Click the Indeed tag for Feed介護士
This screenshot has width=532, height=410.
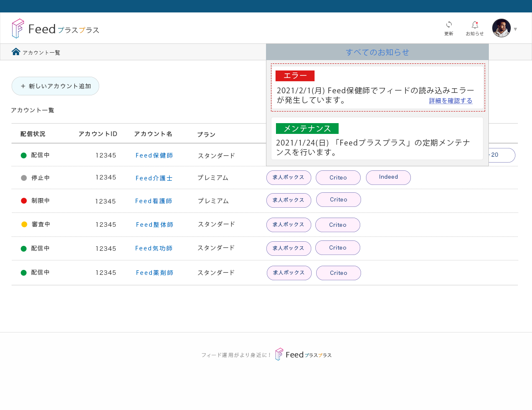pyautogui.click(x=388, y=177)
